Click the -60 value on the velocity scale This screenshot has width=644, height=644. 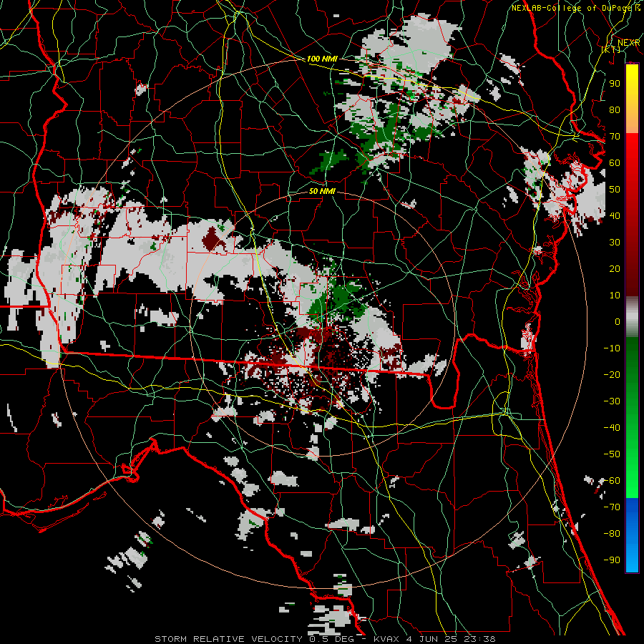point(612,481)
